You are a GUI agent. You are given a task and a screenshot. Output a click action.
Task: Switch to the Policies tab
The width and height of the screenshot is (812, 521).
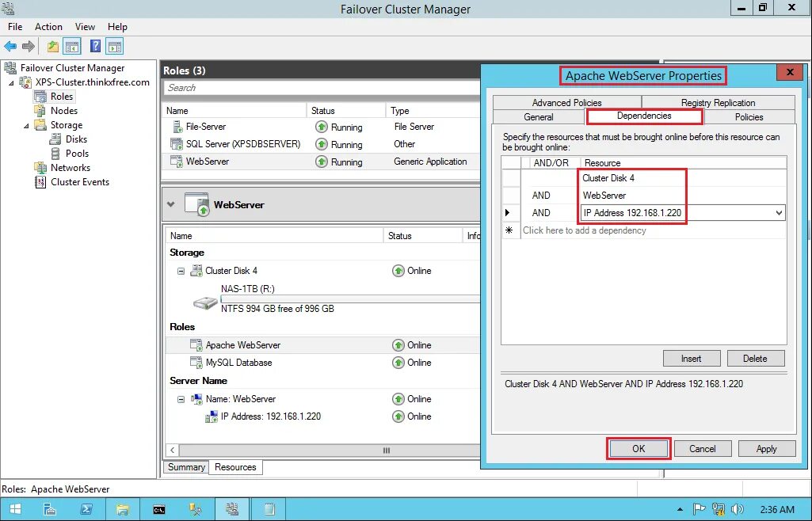pos(749,117)
